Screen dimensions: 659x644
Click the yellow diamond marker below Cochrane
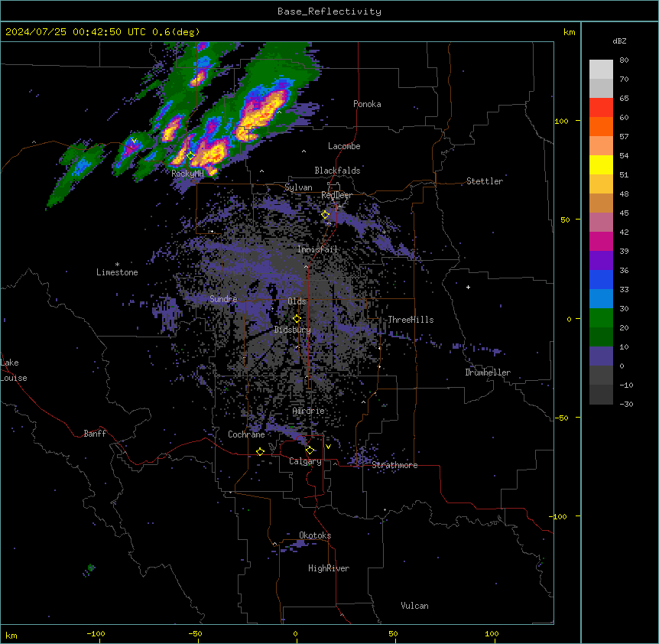(260, 451)
